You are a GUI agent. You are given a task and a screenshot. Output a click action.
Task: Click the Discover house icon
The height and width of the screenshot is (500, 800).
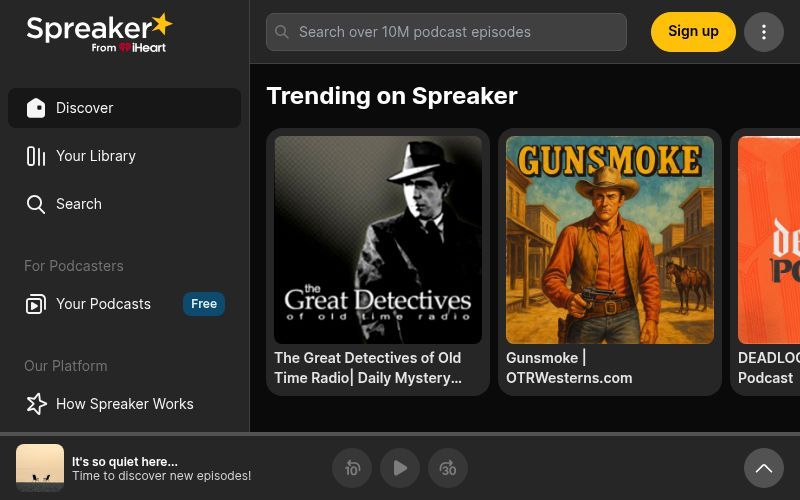point(36,108)
